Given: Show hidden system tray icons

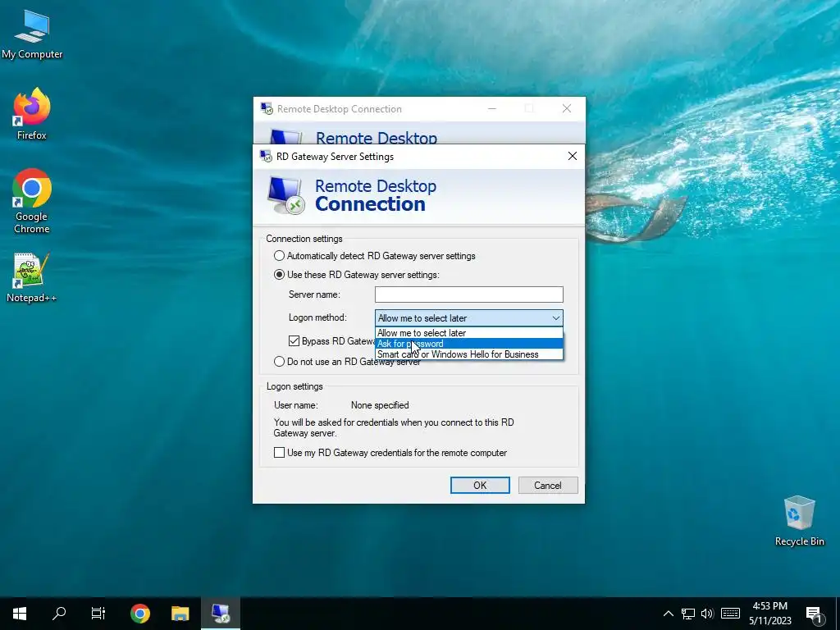Looking at the screenshot, I should point(668,614).
